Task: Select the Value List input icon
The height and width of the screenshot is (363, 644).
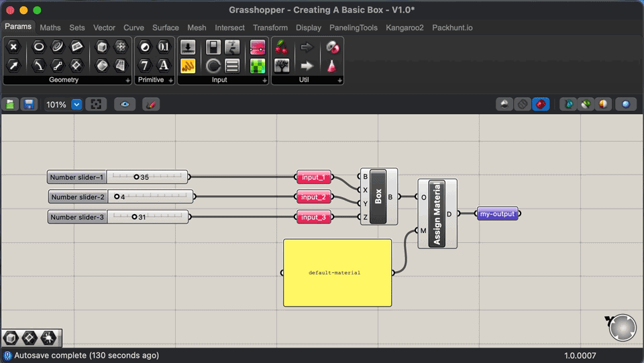Action: [232, 66]
